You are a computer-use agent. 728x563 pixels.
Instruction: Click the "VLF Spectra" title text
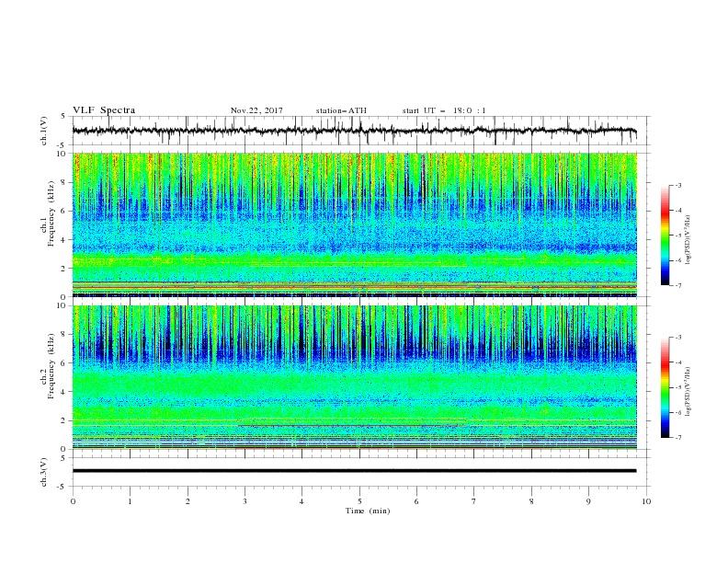tap(104, 110)
